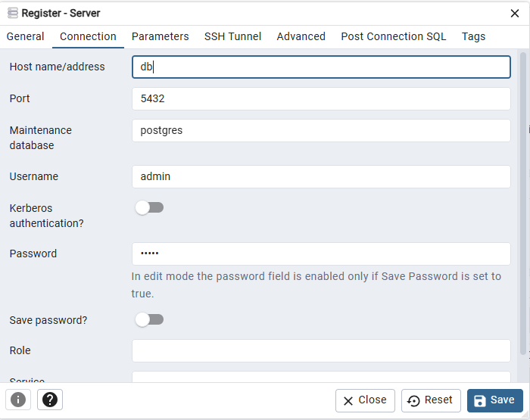Switch to the Tags tab
Image resolution: width=530 pixels, height=420 pixels.
point(473,36)
